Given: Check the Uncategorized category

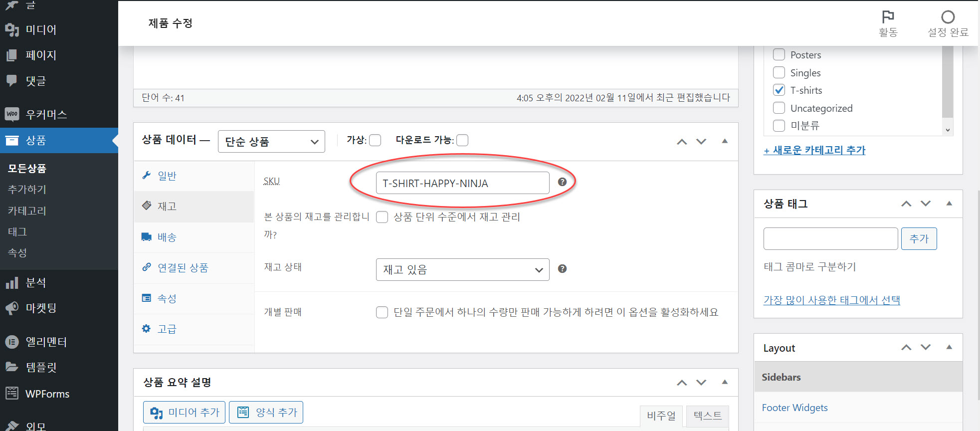Looking at the screenshot, I should pos(779,108).
